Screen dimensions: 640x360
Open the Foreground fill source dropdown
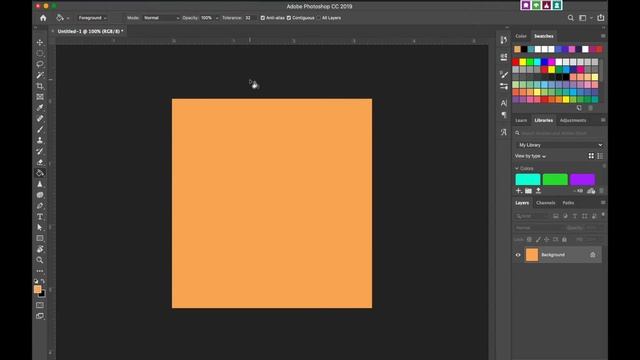click(x=93, y=18)
